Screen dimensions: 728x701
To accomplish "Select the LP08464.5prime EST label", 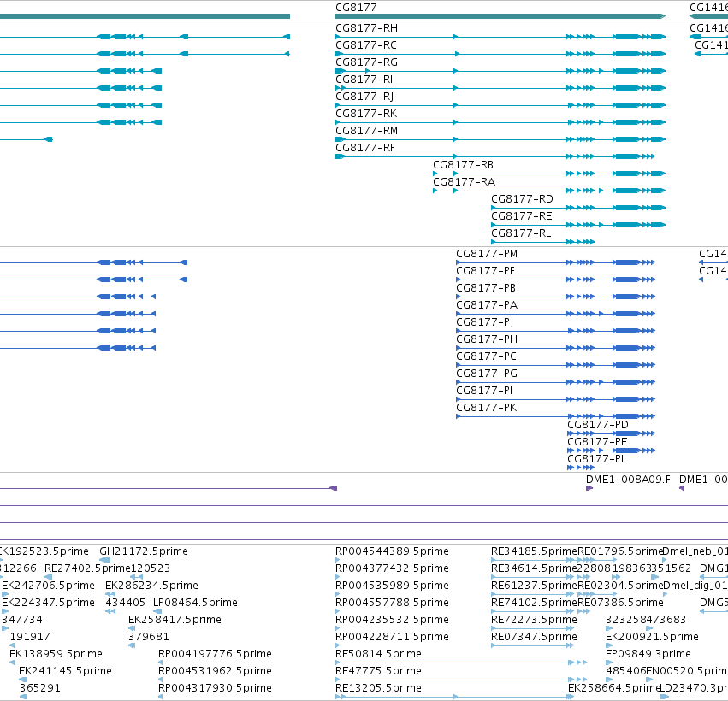I will 195,603.
